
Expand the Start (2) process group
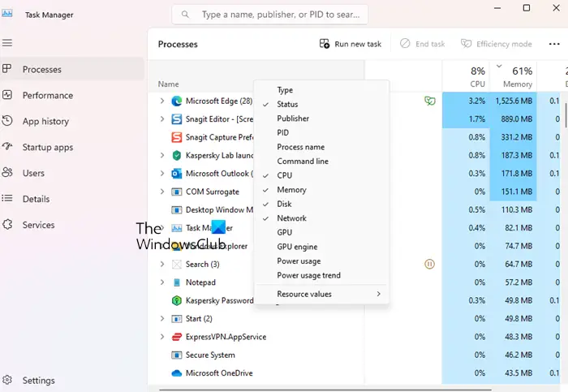coord(162,318)
